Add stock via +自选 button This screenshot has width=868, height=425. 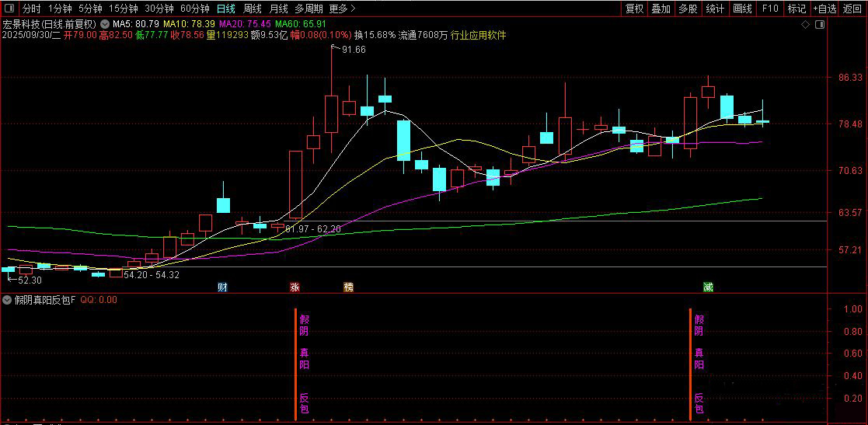pyautogui.click(x=824, y=9)
